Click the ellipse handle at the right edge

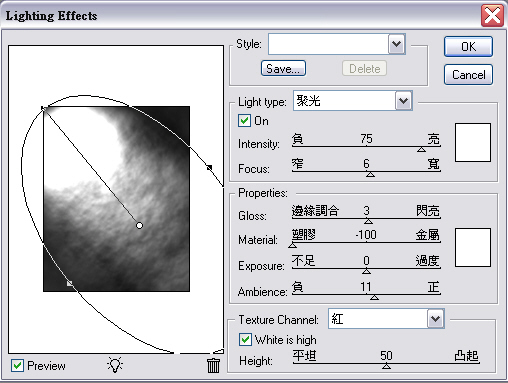(x=209, y=167)
